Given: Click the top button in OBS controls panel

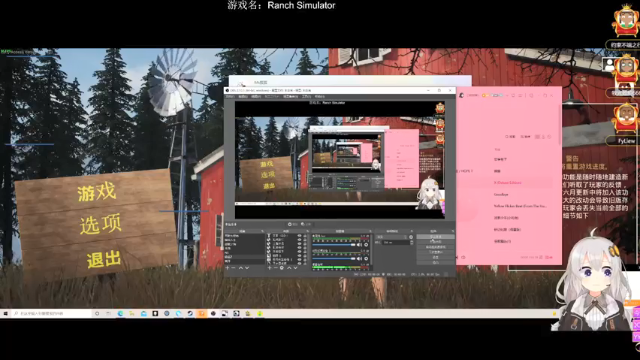Looking at the screenshot, I should [x=435, y=237].
